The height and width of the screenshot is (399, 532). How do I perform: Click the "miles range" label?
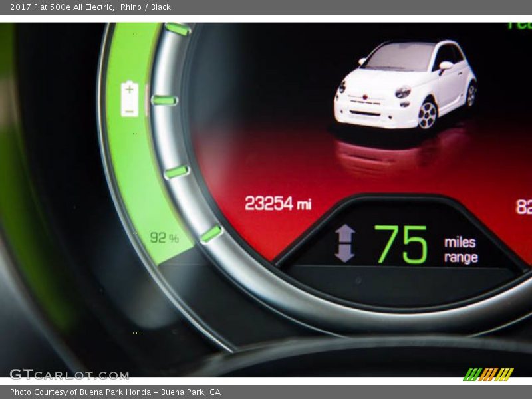point(461,250)
